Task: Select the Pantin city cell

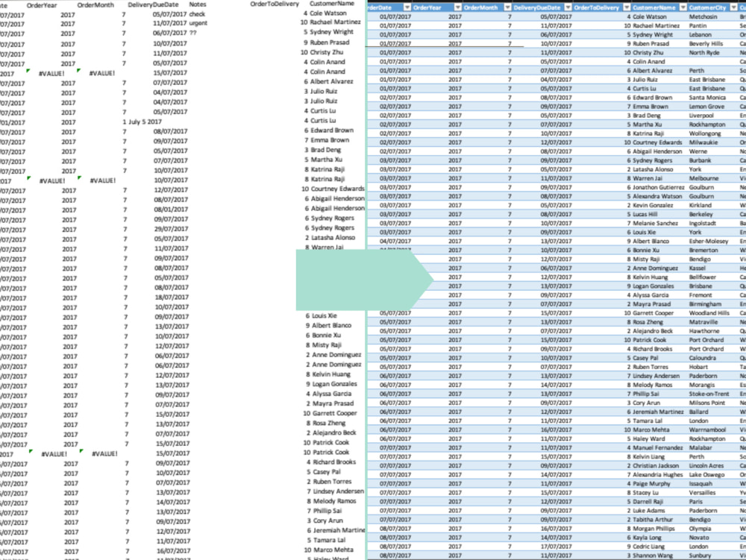Action: (x=698, y=25)
